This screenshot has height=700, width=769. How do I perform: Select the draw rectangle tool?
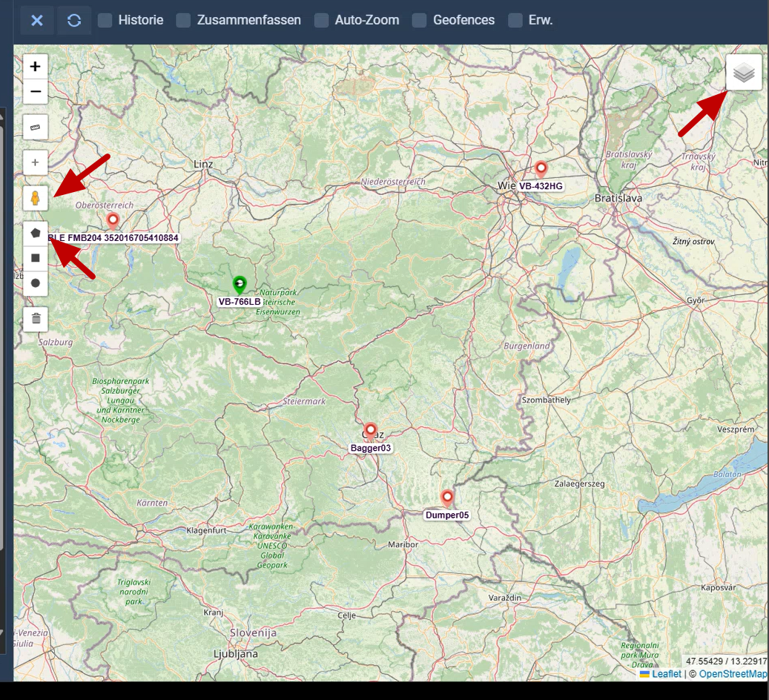[35, 258]
